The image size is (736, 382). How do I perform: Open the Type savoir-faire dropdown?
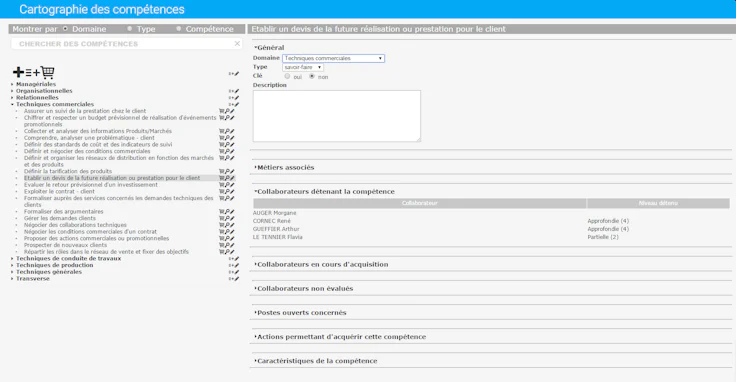pos(303,67)
